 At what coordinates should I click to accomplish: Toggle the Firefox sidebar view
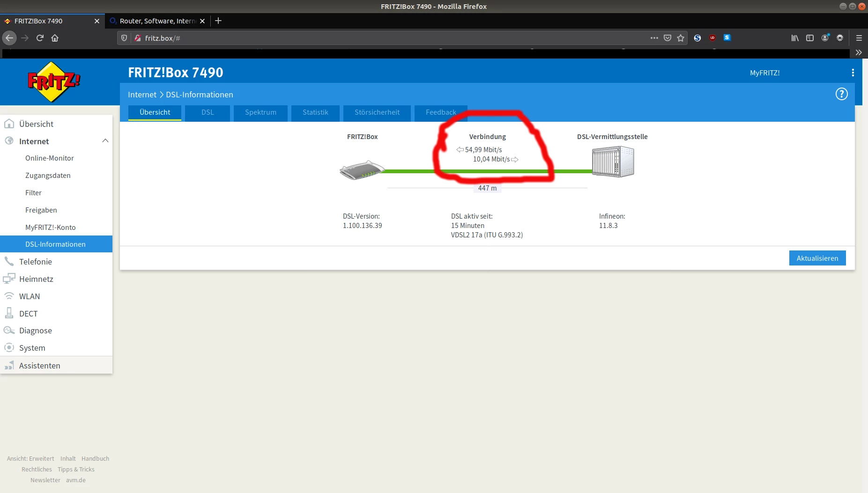pos(810,38)
